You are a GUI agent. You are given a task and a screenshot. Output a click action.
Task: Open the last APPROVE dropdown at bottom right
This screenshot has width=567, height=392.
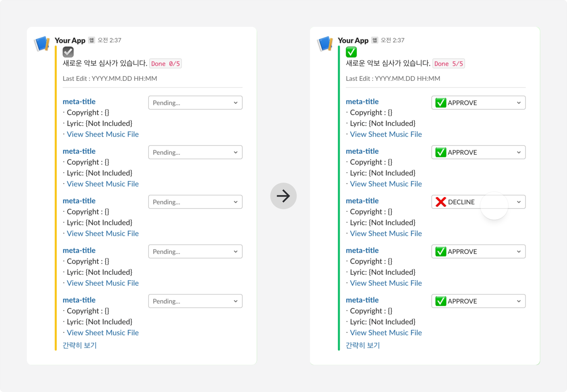click(x=478, y=301)
